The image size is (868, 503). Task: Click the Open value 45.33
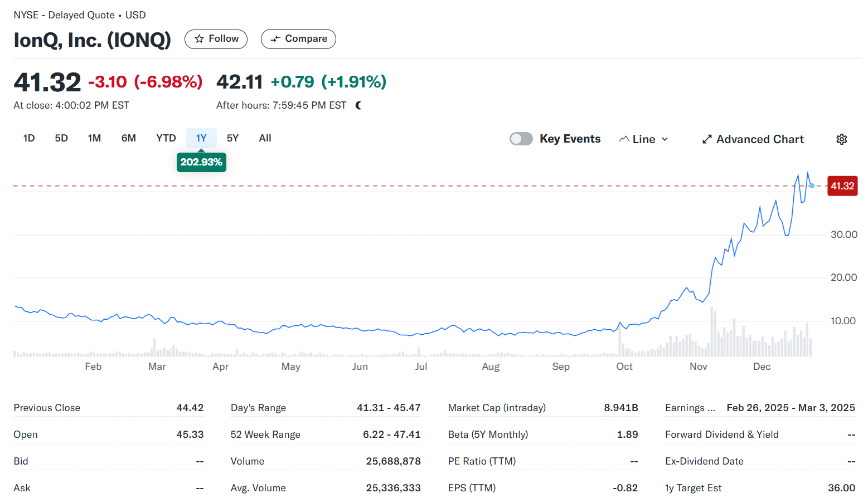coord(190,434)
